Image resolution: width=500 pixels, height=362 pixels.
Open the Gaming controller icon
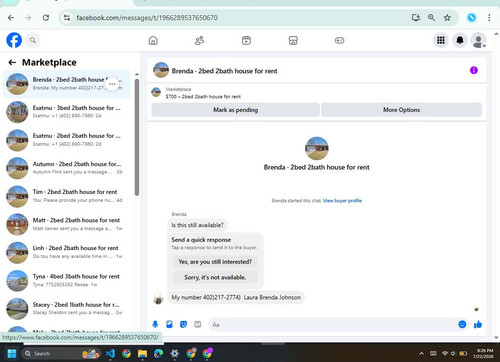coord(339,41)
